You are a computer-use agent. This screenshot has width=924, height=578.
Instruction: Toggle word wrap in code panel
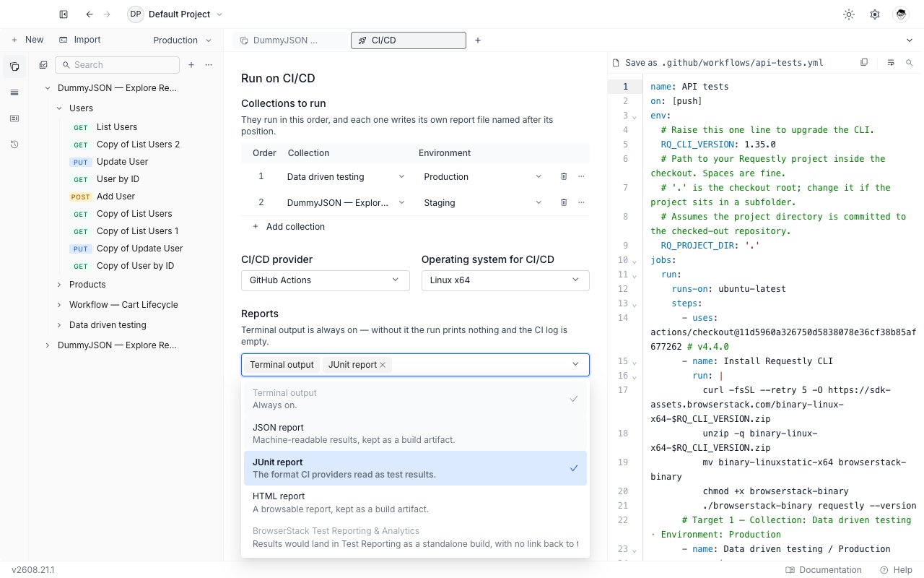pos(891,63)
